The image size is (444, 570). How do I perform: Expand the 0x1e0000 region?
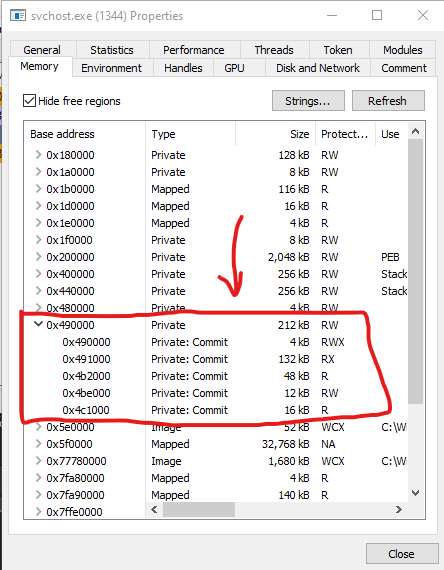tap(38, 223)
